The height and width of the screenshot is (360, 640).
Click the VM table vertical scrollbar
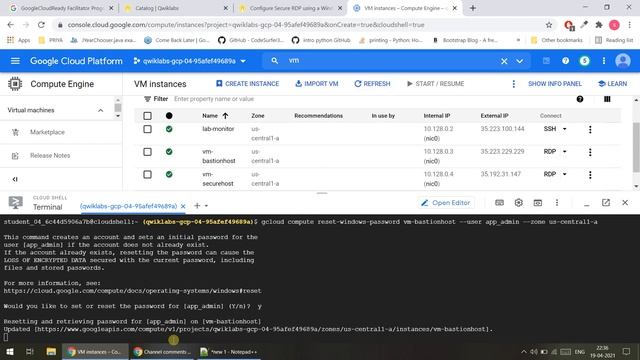pos(636,147)
